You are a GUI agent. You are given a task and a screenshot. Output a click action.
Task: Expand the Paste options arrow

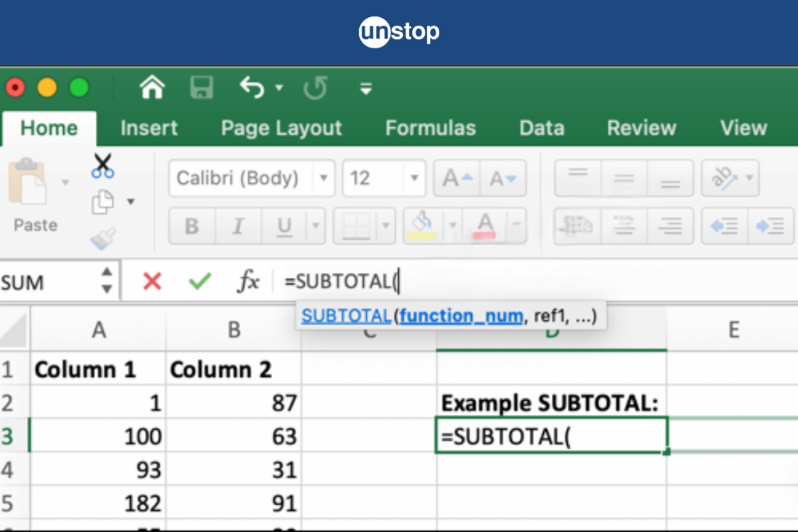(x=65, y=182)
